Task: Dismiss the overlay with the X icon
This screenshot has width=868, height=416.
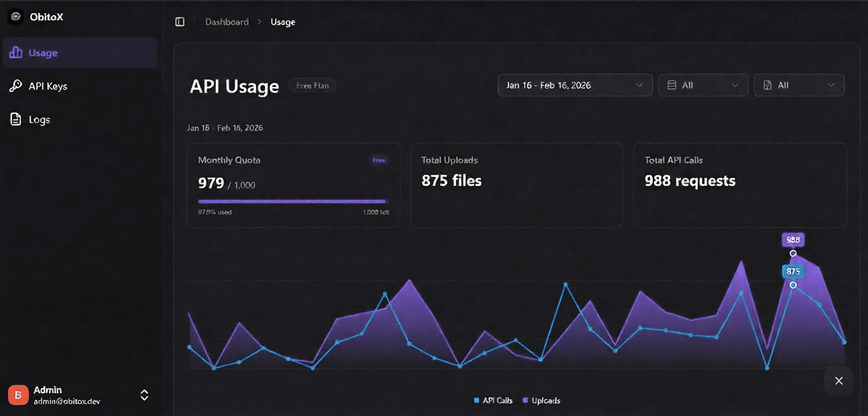Action: point(839,381)
